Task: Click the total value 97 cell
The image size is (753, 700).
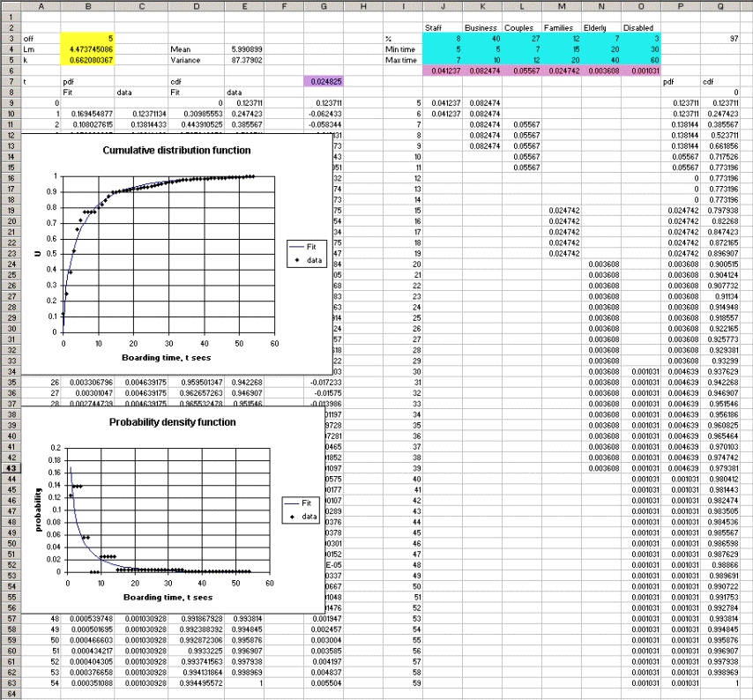Action: [x=720, y=39]
